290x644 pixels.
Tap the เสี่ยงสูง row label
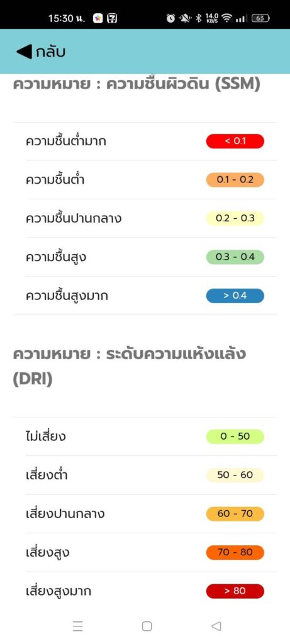coord(47,552)
